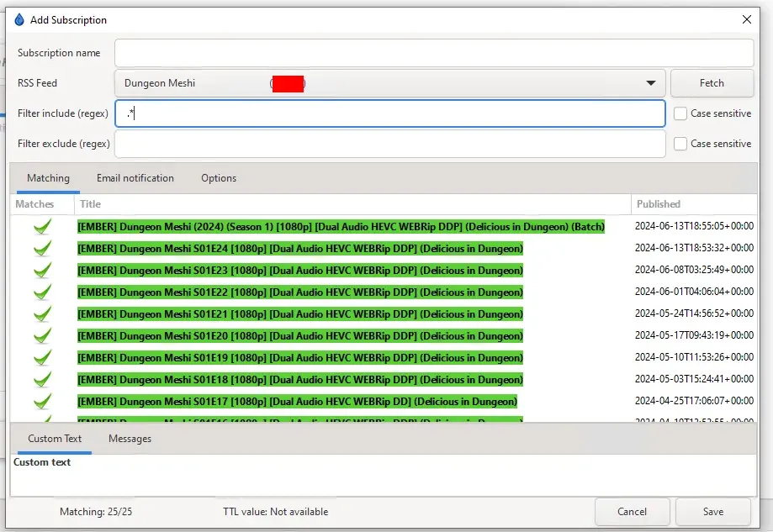
Task: Click the Fetch button
Action: [712, 83]
